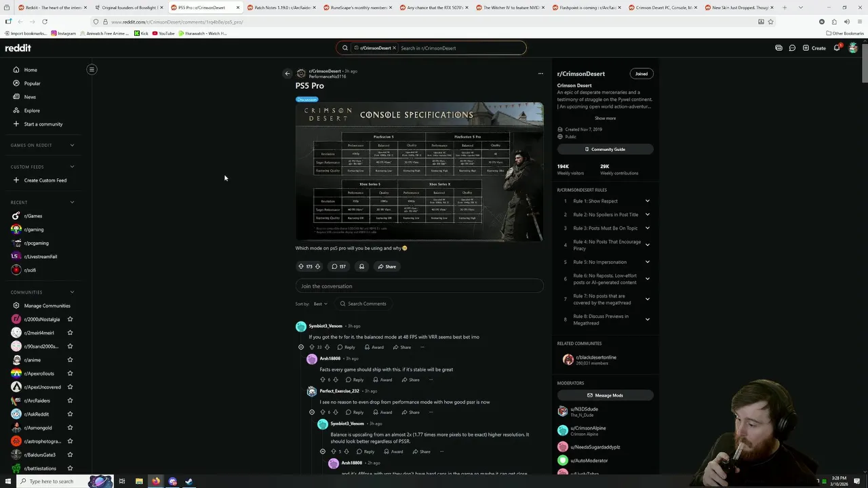Downvote the PS5 Pro post
868x488 pixels.
click(x=317, y=266)
